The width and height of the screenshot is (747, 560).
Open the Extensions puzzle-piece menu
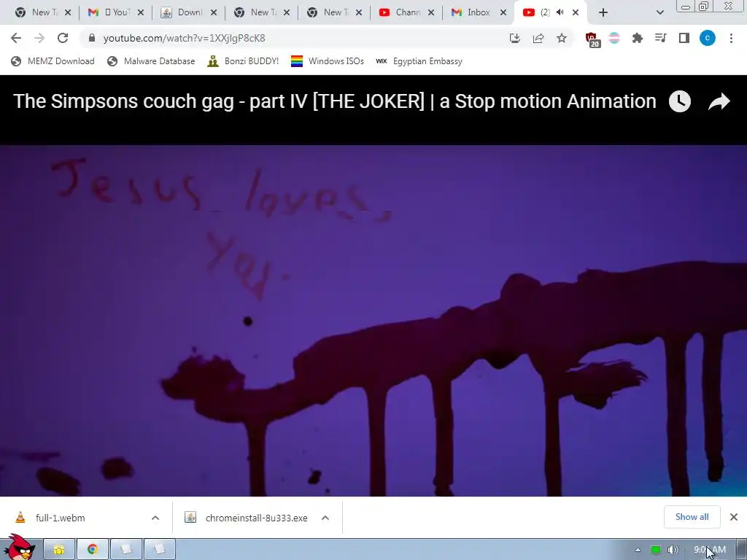click(x=637, y=38)
